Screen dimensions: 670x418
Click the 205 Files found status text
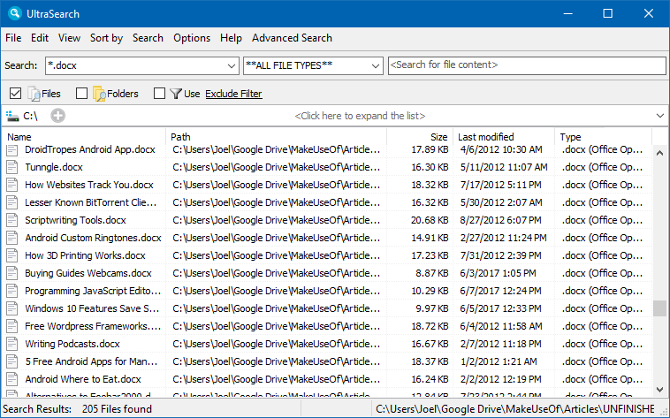(x=117, y=409)
